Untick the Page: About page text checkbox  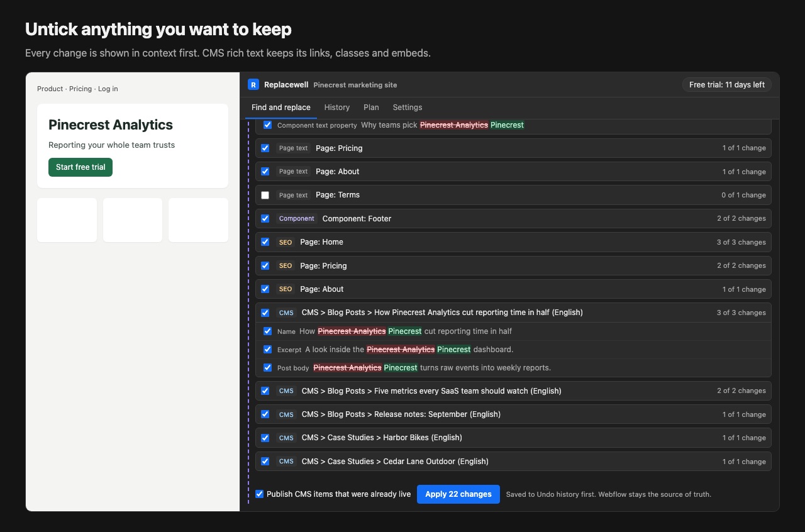265,171
